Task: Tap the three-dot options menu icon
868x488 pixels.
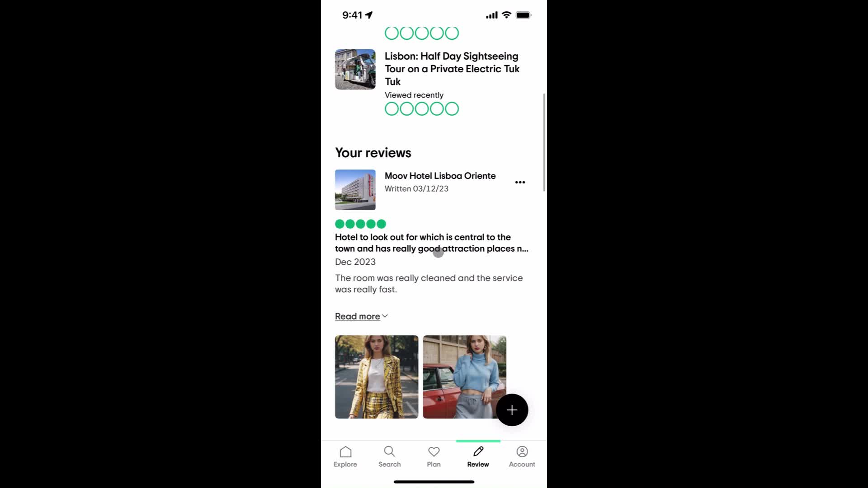Action: pyautogui.click(x=519, y=182)
